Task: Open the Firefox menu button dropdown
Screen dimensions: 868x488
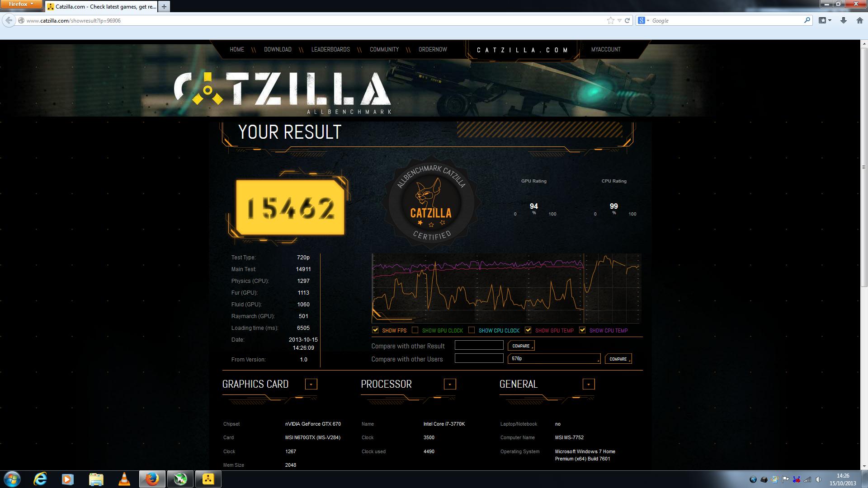Action: click(21, 4)
